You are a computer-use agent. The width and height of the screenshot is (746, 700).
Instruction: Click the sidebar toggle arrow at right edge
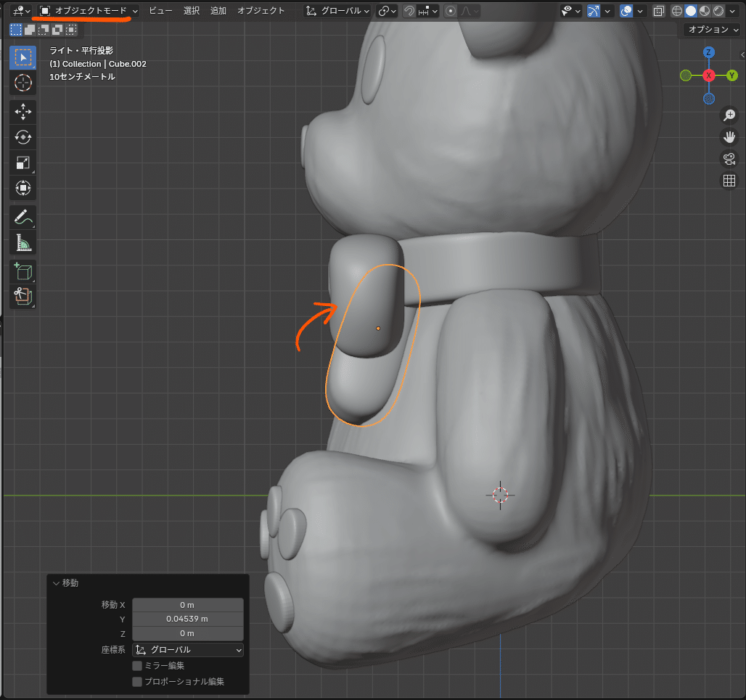point(742,55)
